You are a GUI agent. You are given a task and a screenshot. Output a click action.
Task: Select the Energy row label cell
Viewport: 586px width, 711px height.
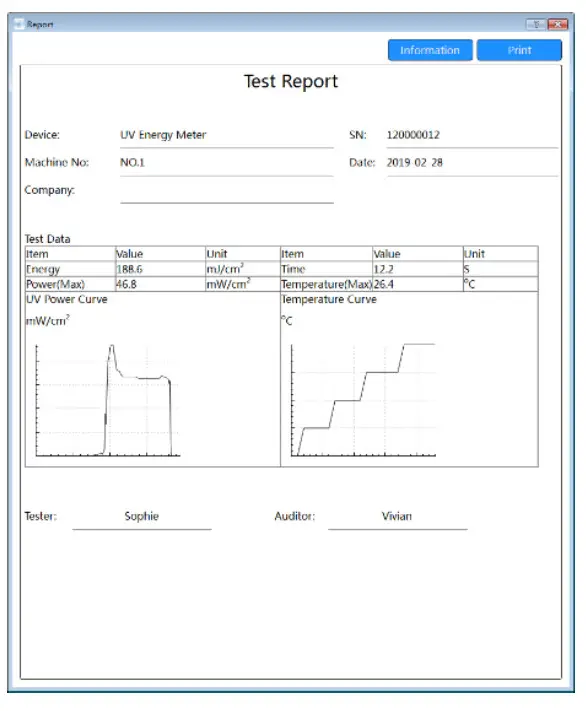(x=70, y=269)
